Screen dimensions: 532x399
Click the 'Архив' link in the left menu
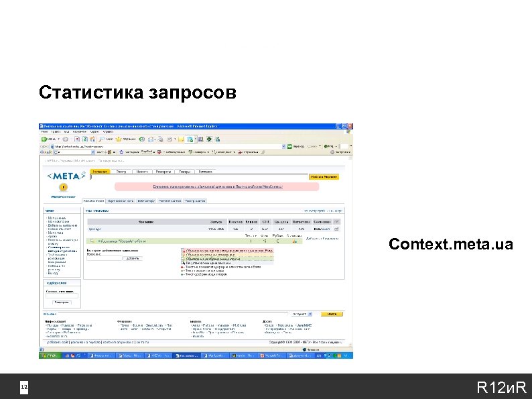[52, 236]
